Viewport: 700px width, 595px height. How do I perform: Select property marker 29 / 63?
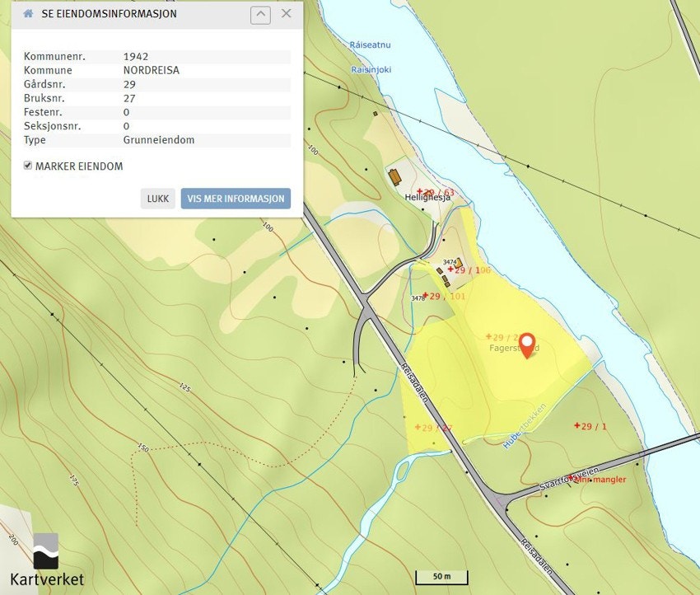click(436, 192)
